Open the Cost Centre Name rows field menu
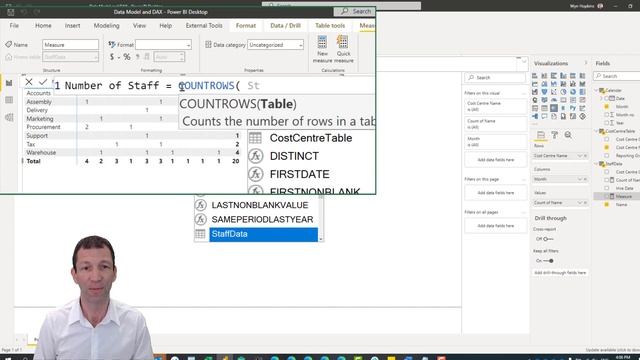Image resolution: width=640 pixels, height=360 pixels. coord(580,156)
